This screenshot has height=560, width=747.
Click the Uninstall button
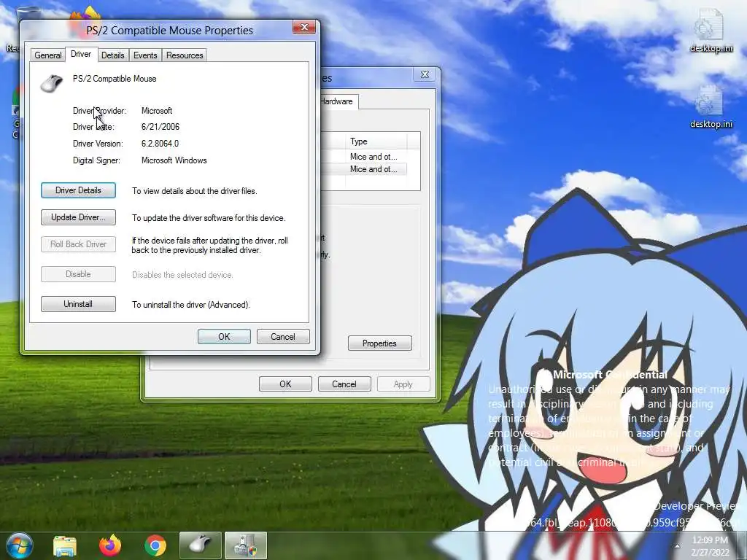tap(78, 304)
